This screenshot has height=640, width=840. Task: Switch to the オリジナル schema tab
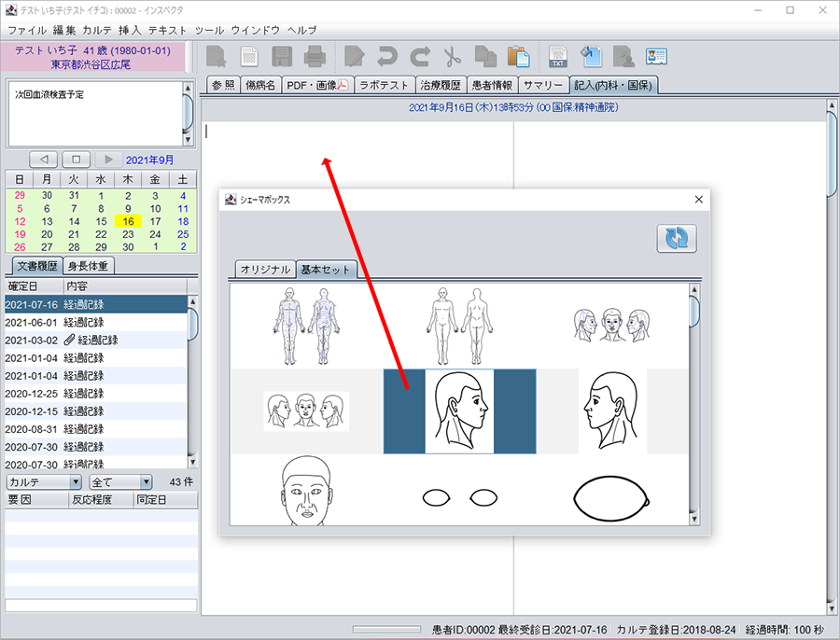265,270
